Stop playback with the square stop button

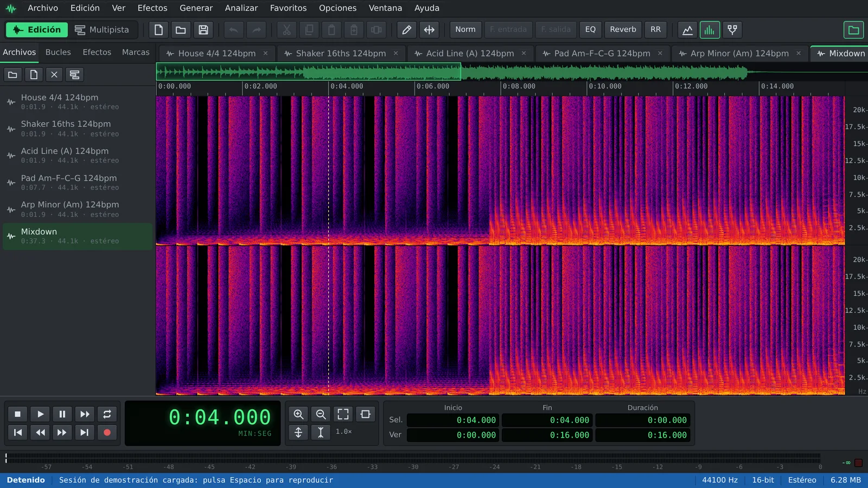coord(17,414)
